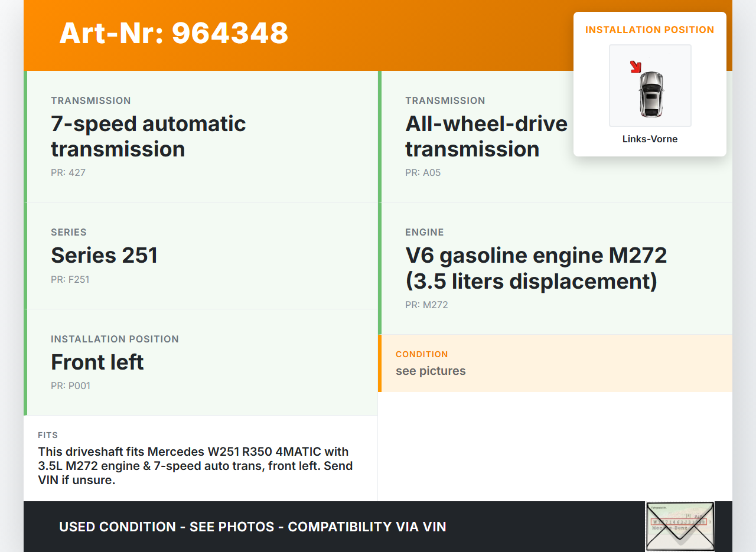
Task: Click the orange Installation Position card title
Action: pos(650,30)
